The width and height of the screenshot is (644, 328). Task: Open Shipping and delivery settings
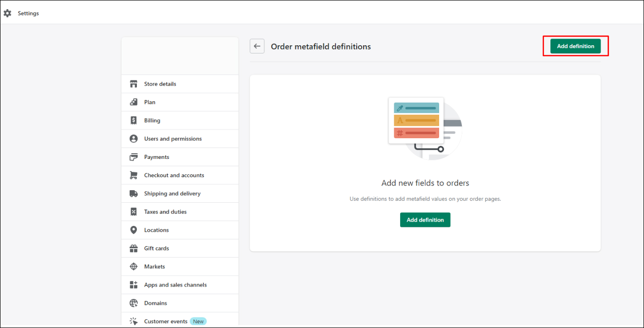tap(180, 194)
